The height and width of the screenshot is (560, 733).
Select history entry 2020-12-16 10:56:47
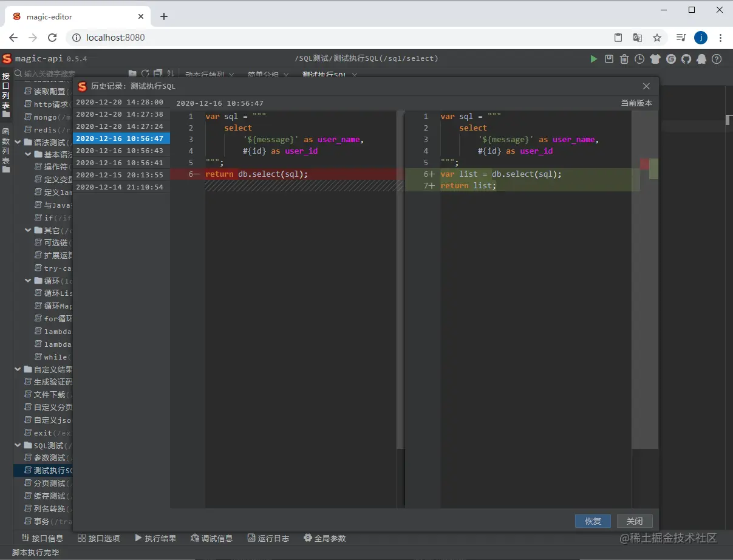pos(121,138)
